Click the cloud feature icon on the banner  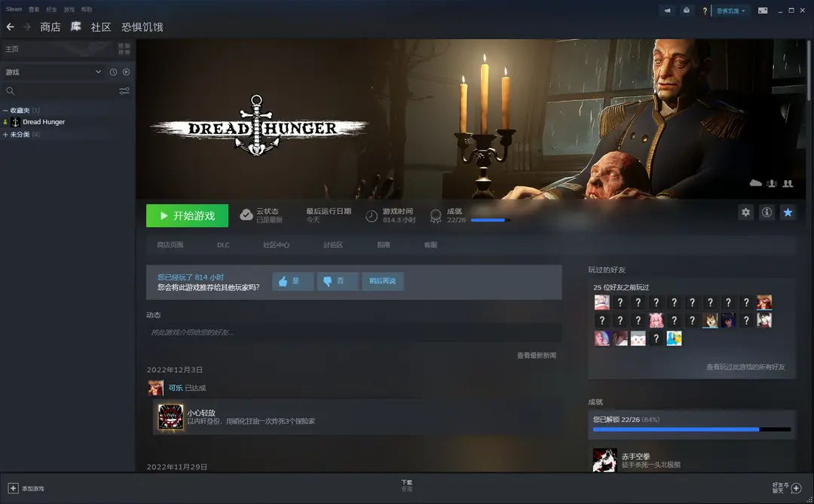(x=756, y=183)
